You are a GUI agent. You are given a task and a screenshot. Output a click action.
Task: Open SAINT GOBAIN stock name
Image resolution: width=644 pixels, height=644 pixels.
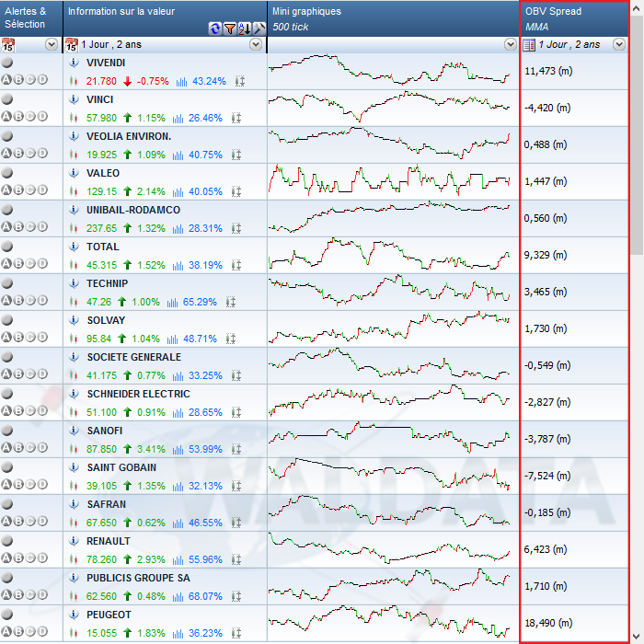coord(121,467)
